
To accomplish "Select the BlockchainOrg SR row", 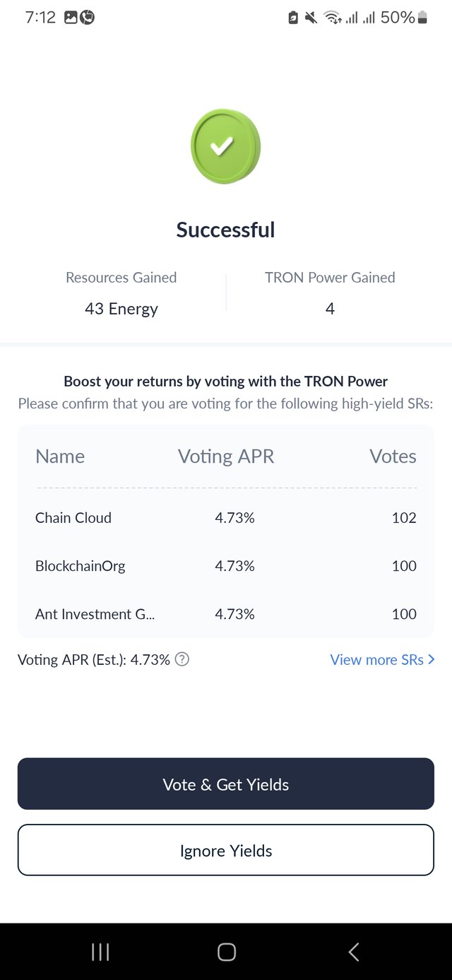I will [226, 566].
